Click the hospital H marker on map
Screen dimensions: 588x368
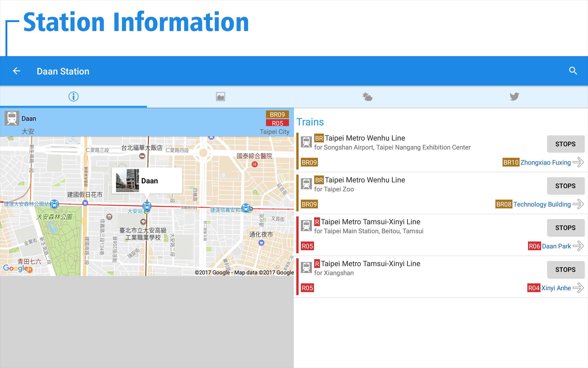click(x=254, y=164)
